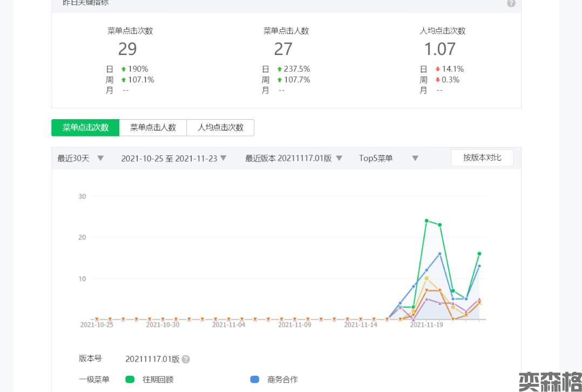Click red down arrow beside 14.1%
The width and height of the screenshot is (582, 392).
(437, 69)
